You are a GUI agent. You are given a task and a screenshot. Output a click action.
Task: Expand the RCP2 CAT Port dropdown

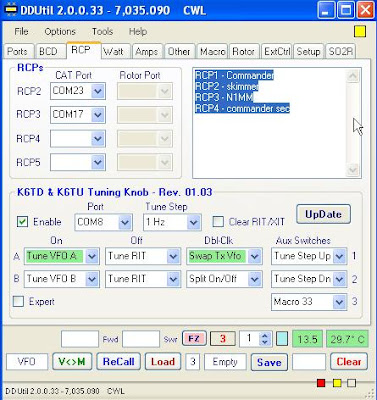[x=98, y=91]
